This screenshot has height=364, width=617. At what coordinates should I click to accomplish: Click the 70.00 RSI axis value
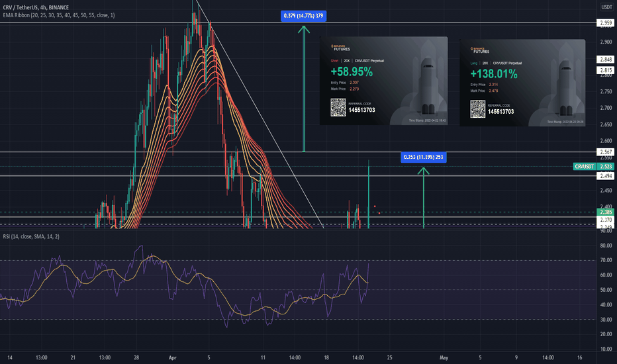click(606, 260)
